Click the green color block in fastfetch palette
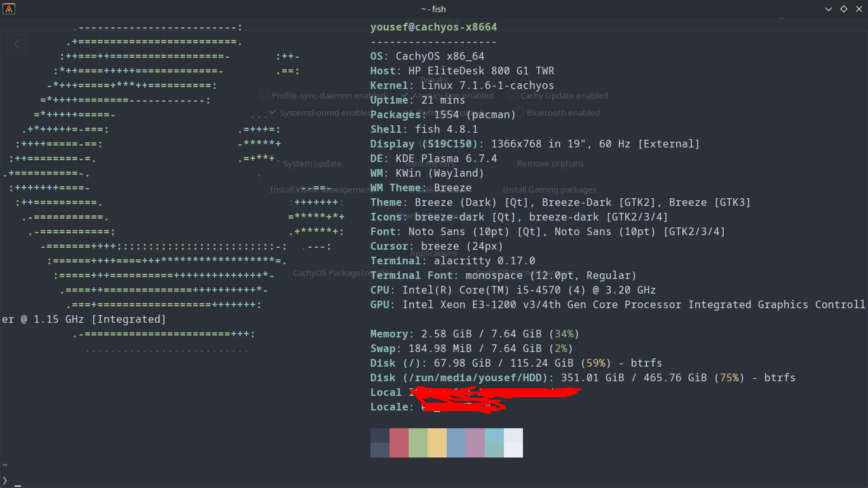 [x=418, y=443]
